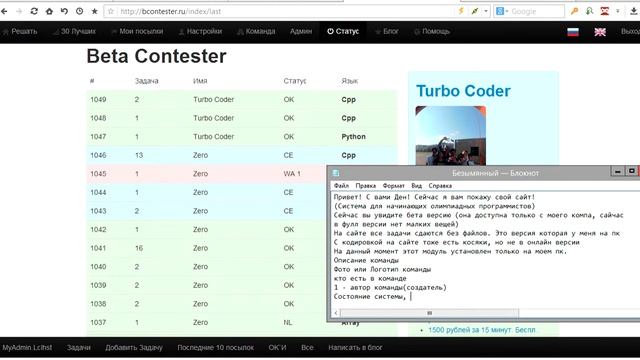
Task: Go to the browser home page
Action: (49, 11)
